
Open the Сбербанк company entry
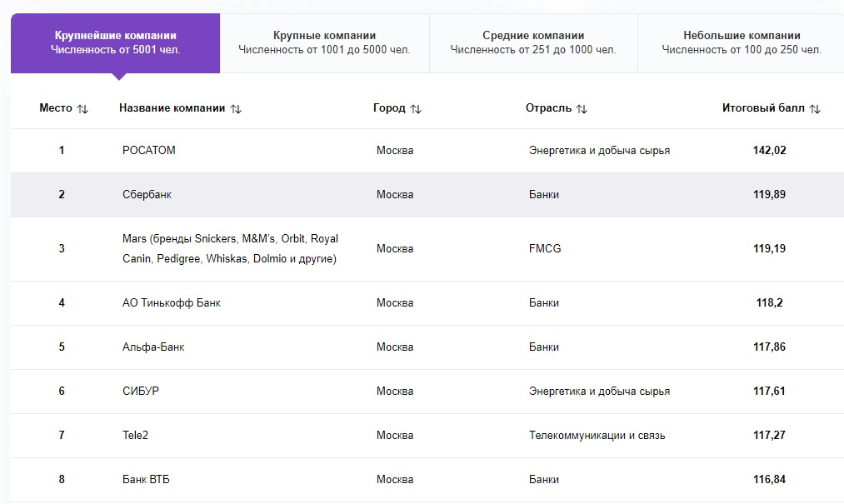pyautogui.click(x=147, y=195)
